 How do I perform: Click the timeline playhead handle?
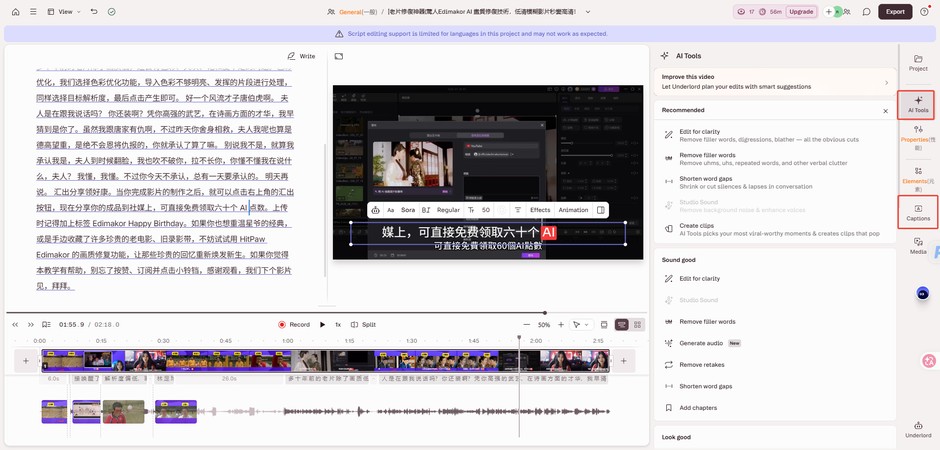coord(520,339)
